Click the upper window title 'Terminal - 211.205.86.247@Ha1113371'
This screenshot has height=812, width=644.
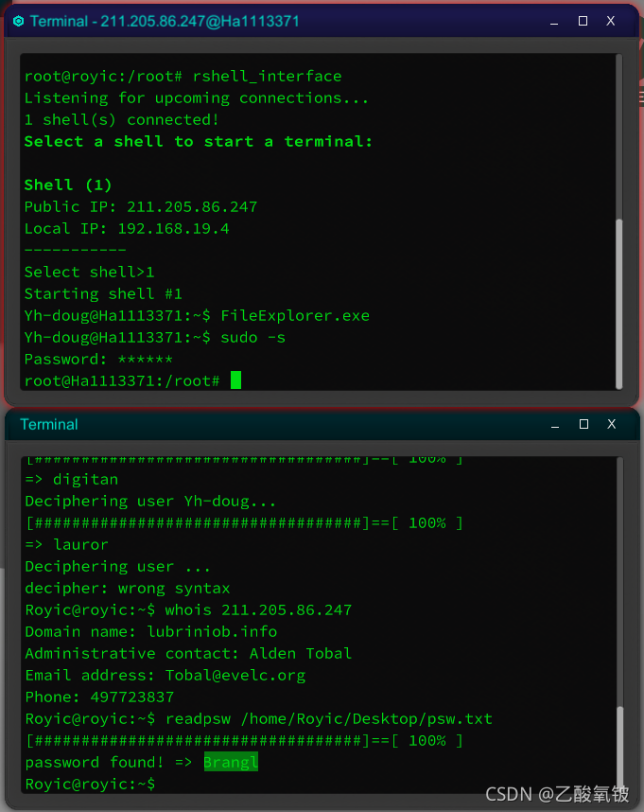(x=165, y=21)
